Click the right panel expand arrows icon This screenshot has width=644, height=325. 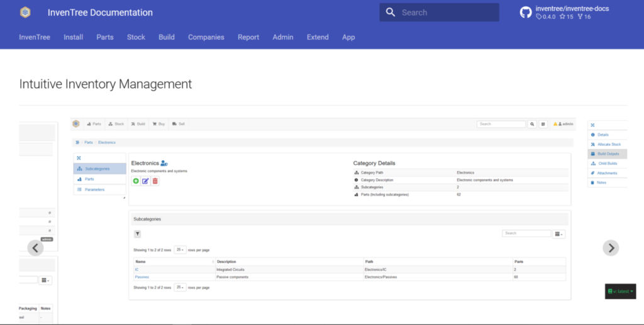point(592,125)
